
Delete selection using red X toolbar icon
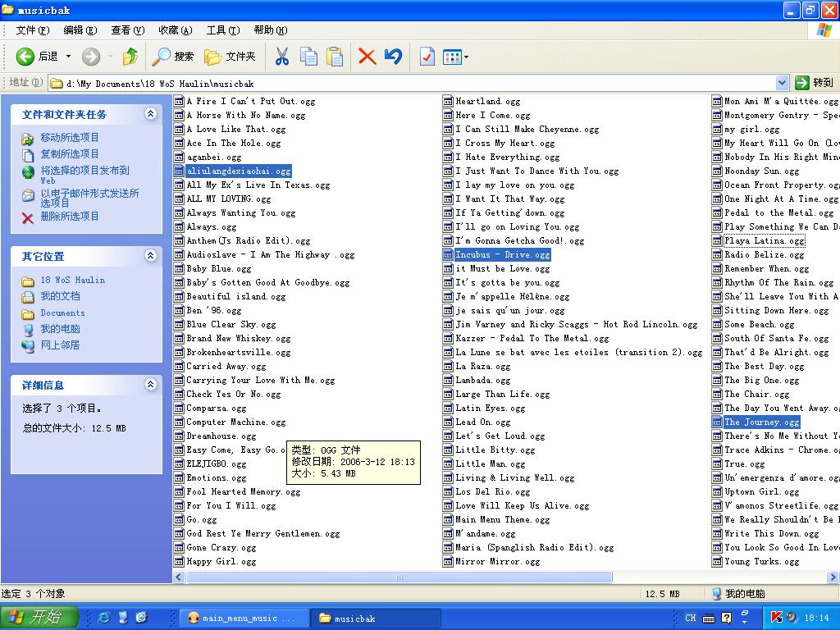point(367,57)
